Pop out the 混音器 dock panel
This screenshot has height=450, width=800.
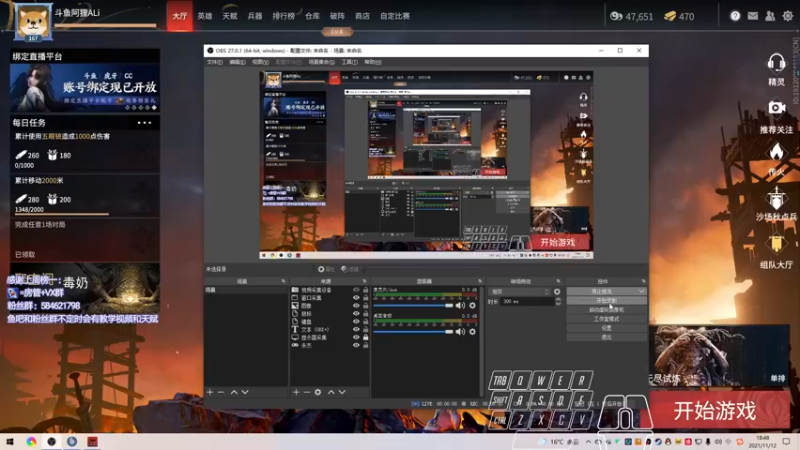pyautogui.click(x=480, y=281)
